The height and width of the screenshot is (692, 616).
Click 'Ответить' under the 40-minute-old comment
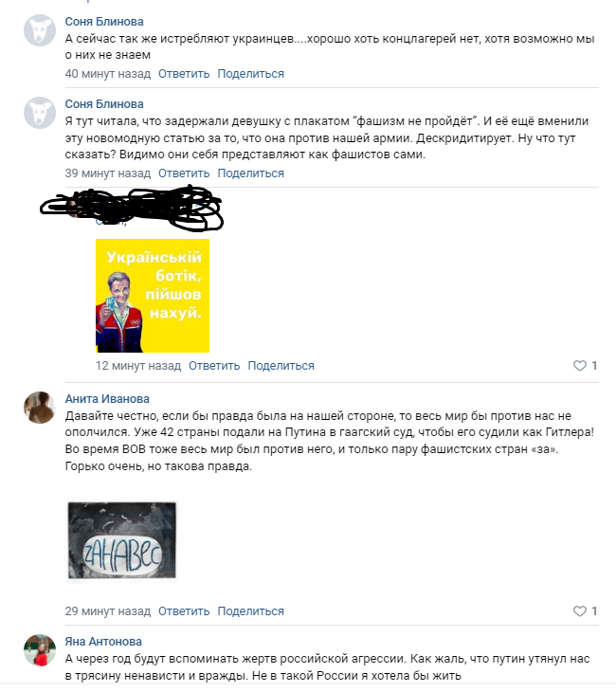(184, 74)
